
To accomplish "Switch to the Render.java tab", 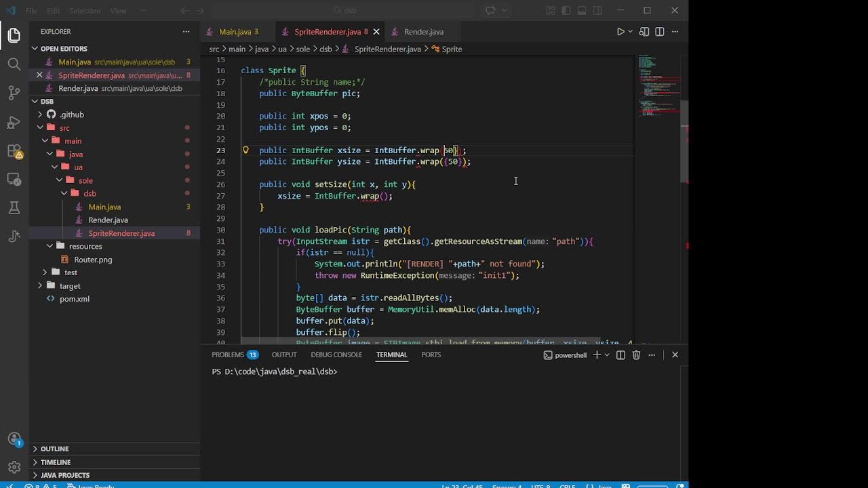I will 423,32.
